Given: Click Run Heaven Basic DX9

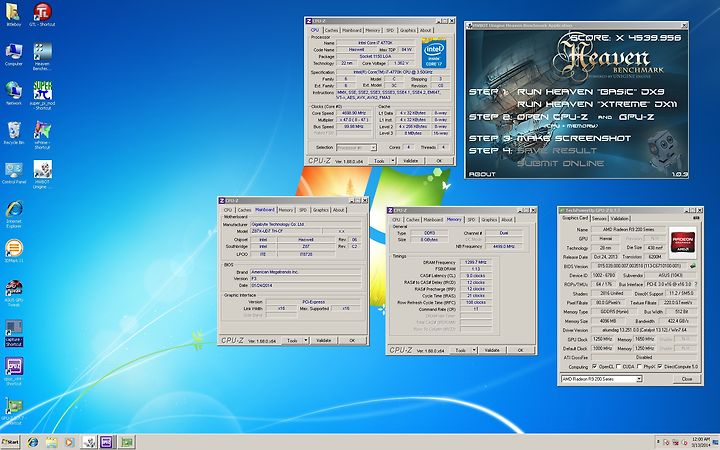Looking at the screenshot, I should [591, 92].
